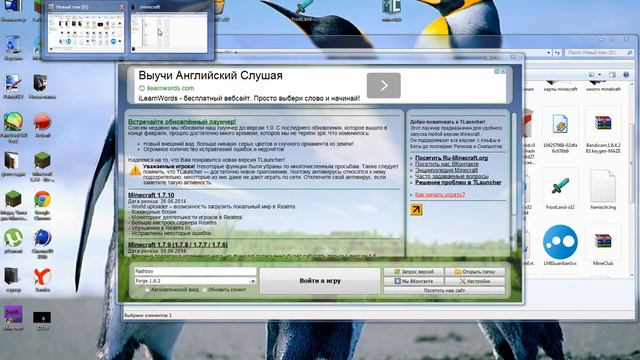The width and height of the screenshot is (640, 360).
Task: Open the Computer desktop icon
Action: click(x=13, y=6)
